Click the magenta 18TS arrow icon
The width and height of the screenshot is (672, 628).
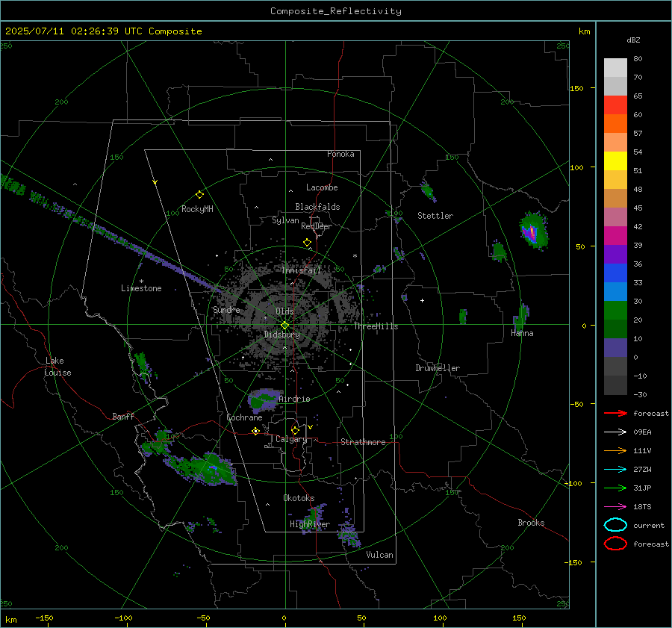click(615, 507)
